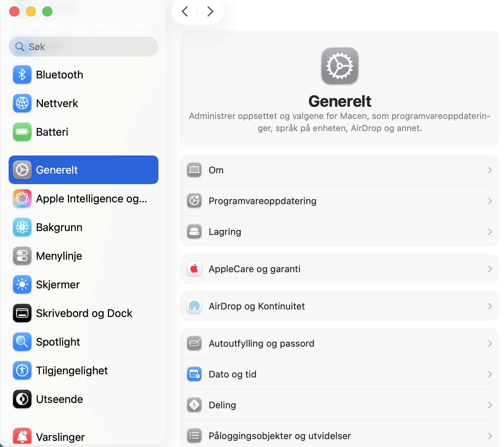Switch to Bakgrunn settings
Screen dimensions: 504x447
[x=84, y=227]
